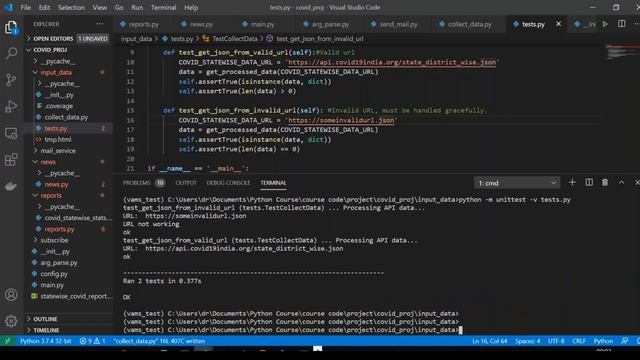Split the terminal panel

589,182
